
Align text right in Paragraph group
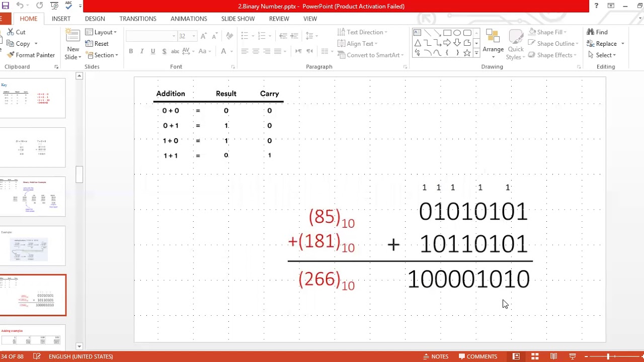(267, 51)
